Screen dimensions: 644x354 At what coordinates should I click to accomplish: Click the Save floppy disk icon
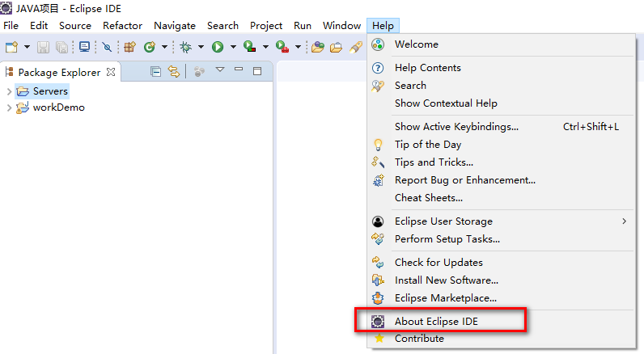(x=43, y=47)
